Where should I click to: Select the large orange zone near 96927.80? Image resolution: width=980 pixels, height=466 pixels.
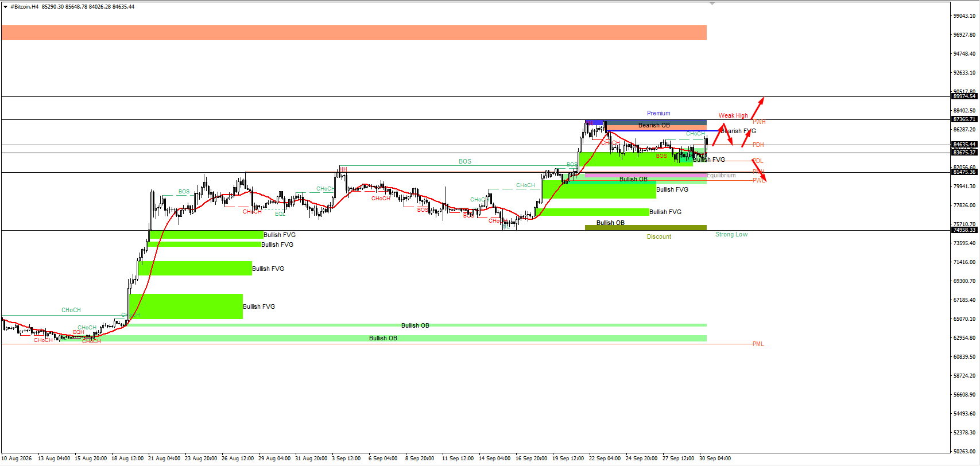354,33
